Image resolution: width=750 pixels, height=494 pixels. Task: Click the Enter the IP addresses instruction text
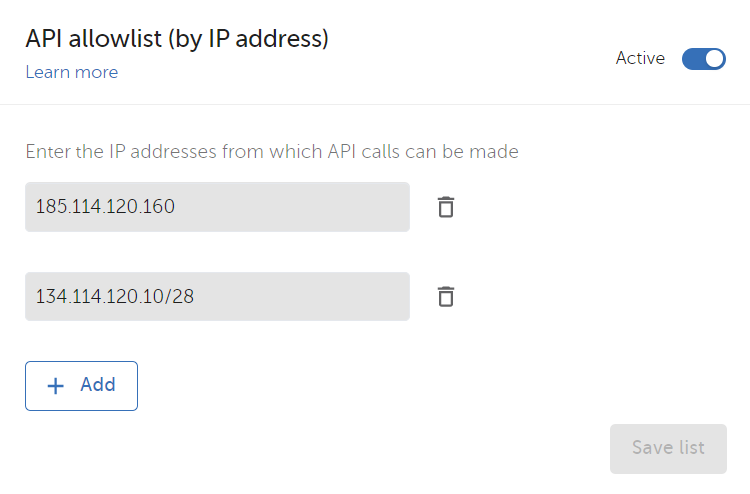click(272, 152)
